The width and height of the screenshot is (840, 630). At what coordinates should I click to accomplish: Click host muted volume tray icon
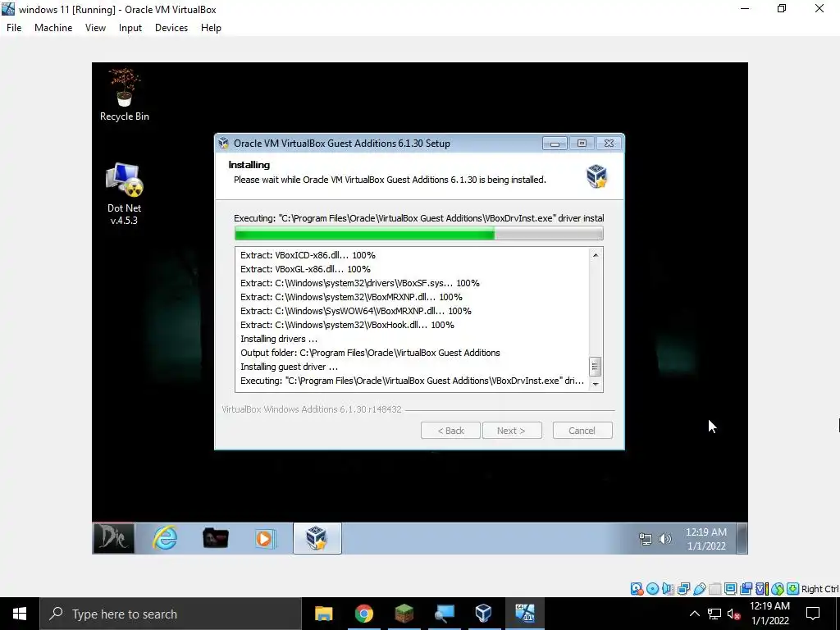(x=734, y=614)
